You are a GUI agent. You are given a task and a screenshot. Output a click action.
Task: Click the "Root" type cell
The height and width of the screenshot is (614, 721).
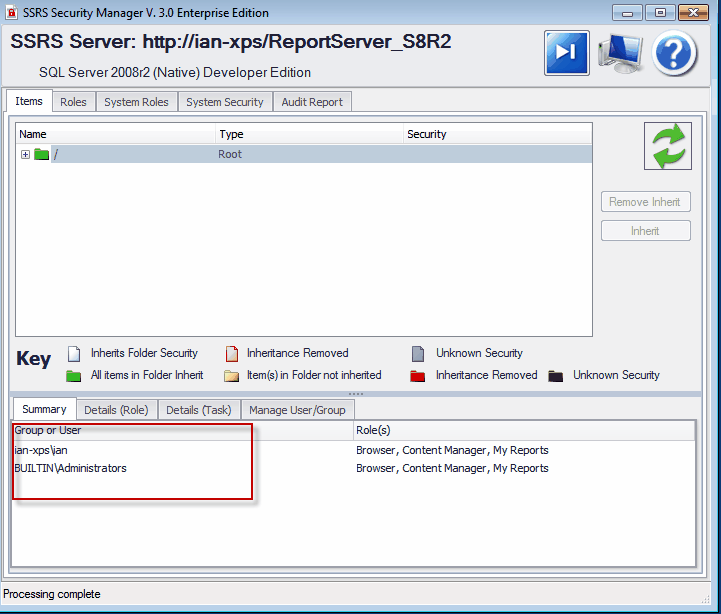230,154
